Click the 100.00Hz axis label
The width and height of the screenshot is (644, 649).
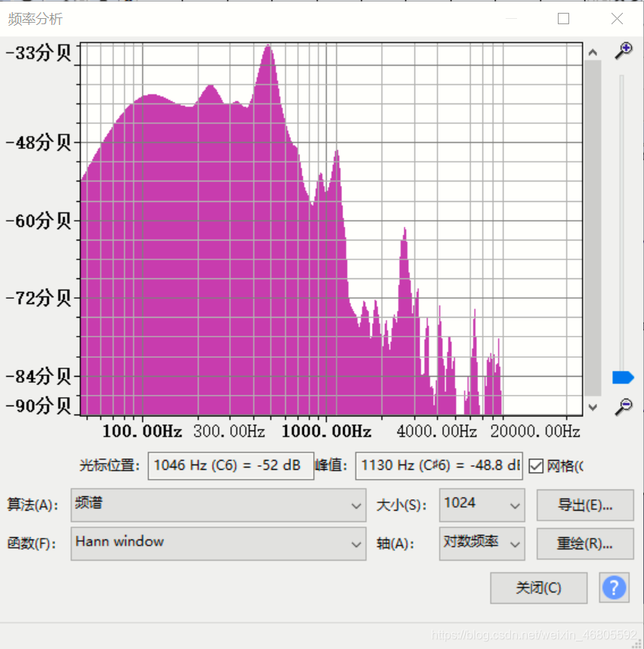coord(142,431)
